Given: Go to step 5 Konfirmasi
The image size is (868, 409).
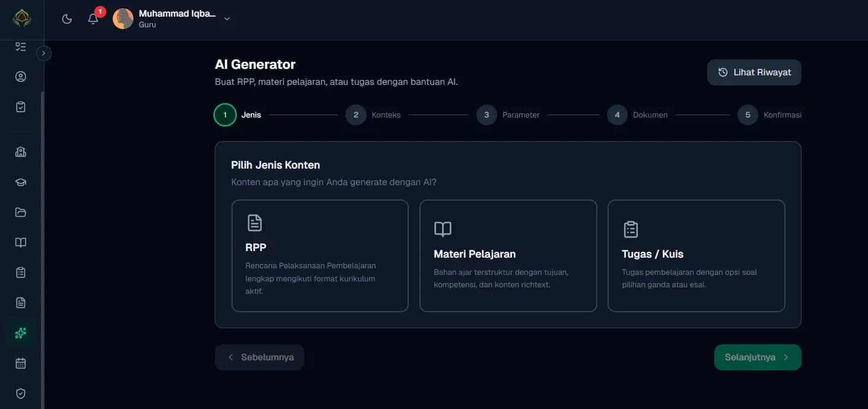Looking at the screenshot, I should 770,115.
